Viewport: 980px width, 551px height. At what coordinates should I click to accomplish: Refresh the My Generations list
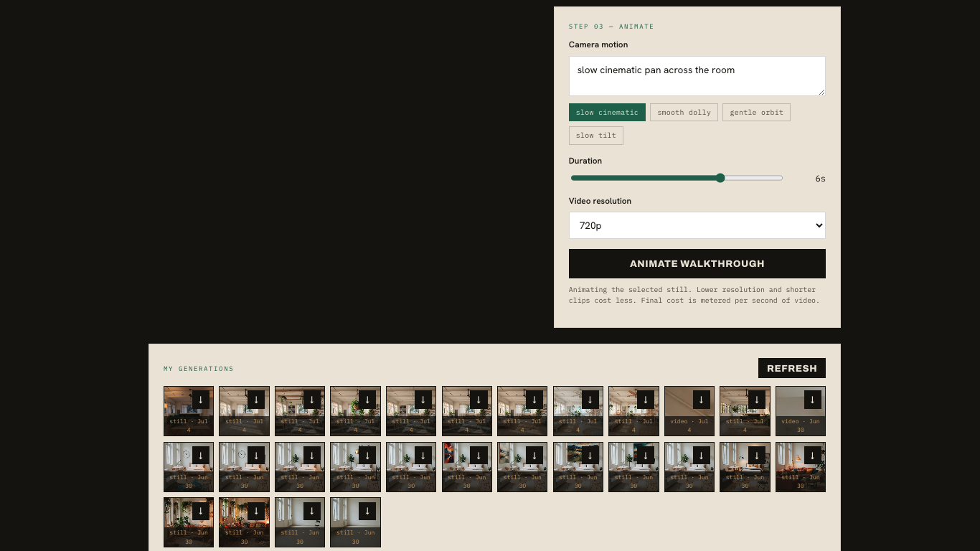click(792, 368)
